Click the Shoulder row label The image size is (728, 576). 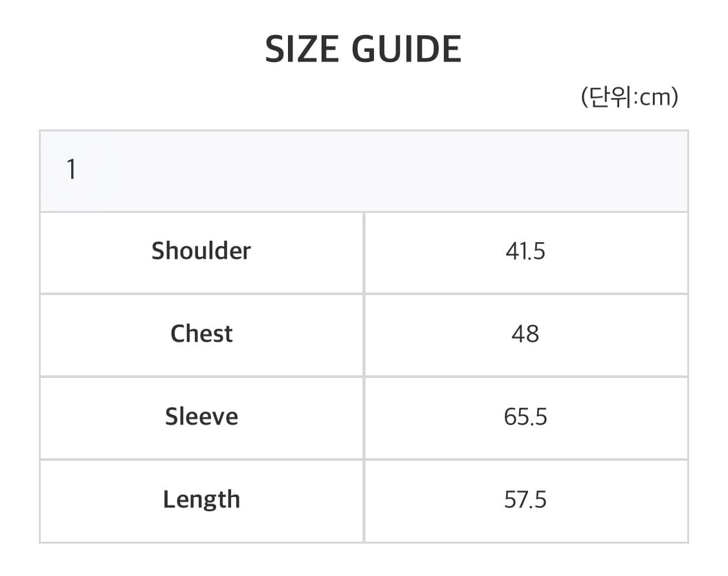(x=201, y=251)
